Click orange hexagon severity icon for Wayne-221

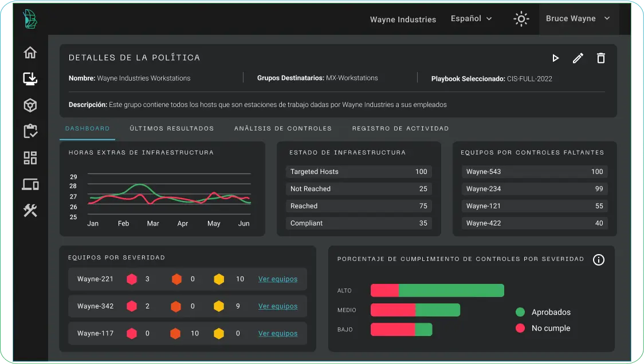[x=176, y=279]
